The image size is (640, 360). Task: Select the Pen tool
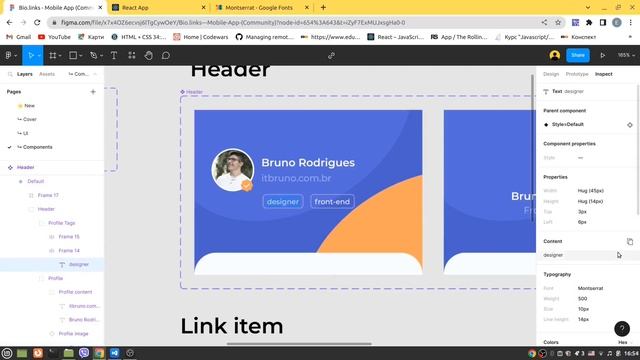pyautogui.click(x=93, y=56)
